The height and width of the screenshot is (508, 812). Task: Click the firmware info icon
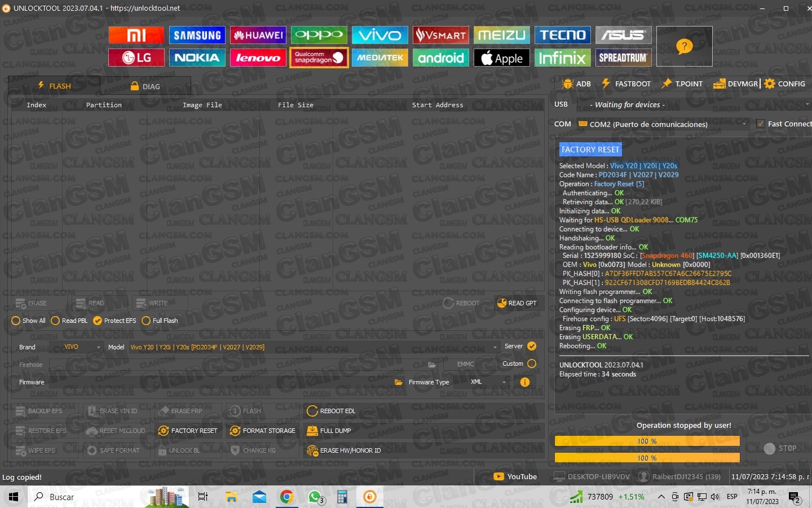click(524, 382)
